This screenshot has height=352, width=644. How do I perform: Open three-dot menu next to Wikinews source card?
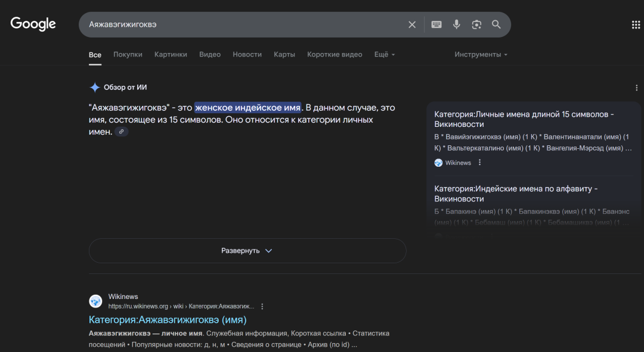click(479, 163)
